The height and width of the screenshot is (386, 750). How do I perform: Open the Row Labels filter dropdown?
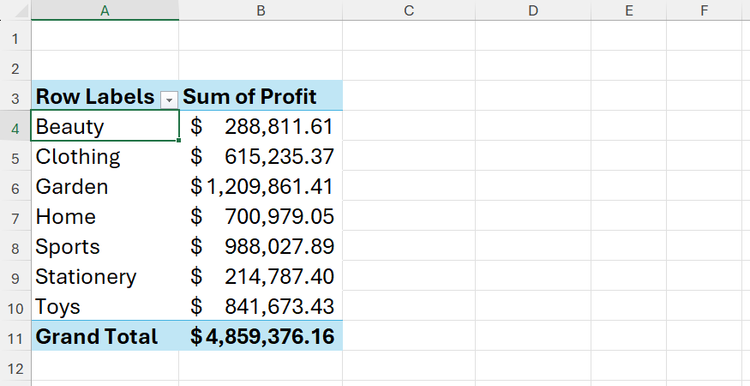coord(169,100)
